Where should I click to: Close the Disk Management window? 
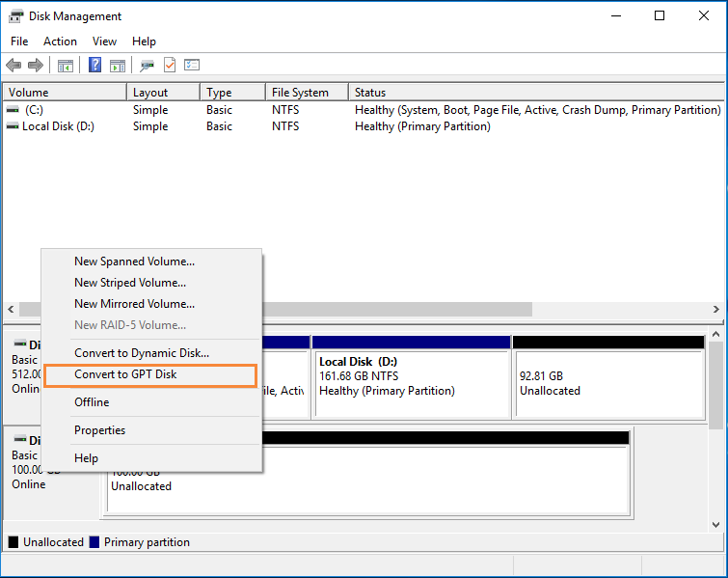703,15
